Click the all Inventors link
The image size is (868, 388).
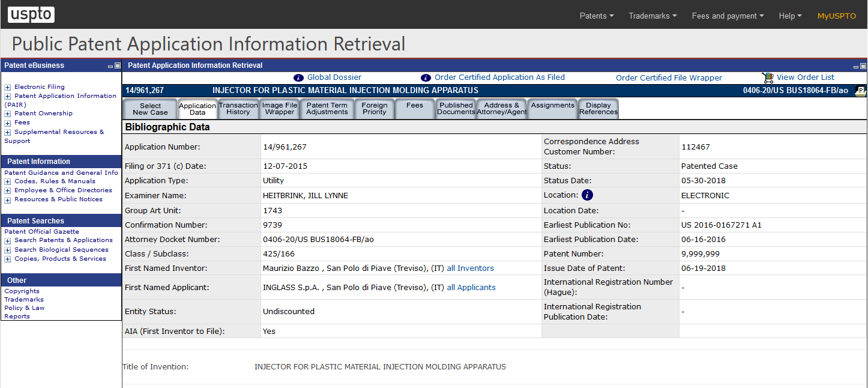470,268
